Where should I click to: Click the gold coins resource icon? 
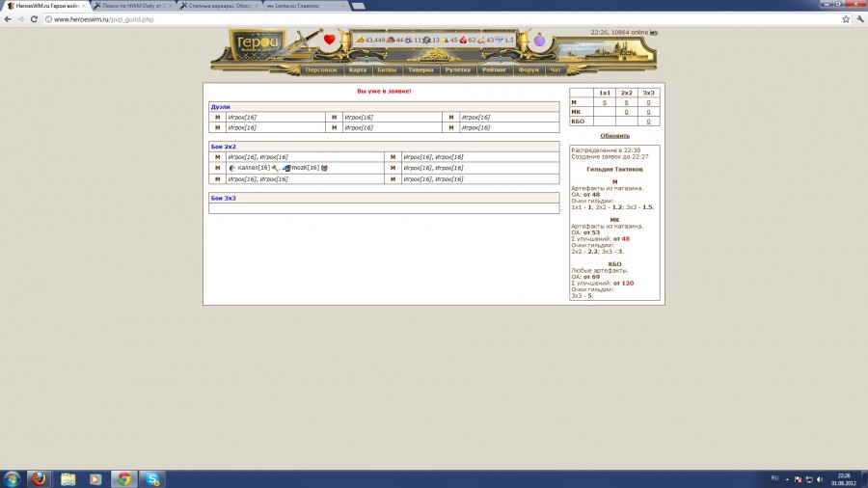(x=360, y=40)
